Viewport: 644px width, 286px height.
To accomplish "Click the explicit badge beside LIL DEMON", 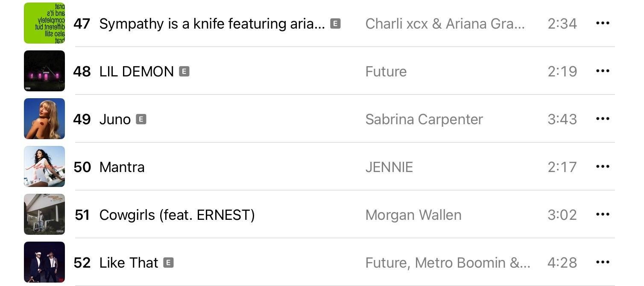I will [x=184, y=71].
